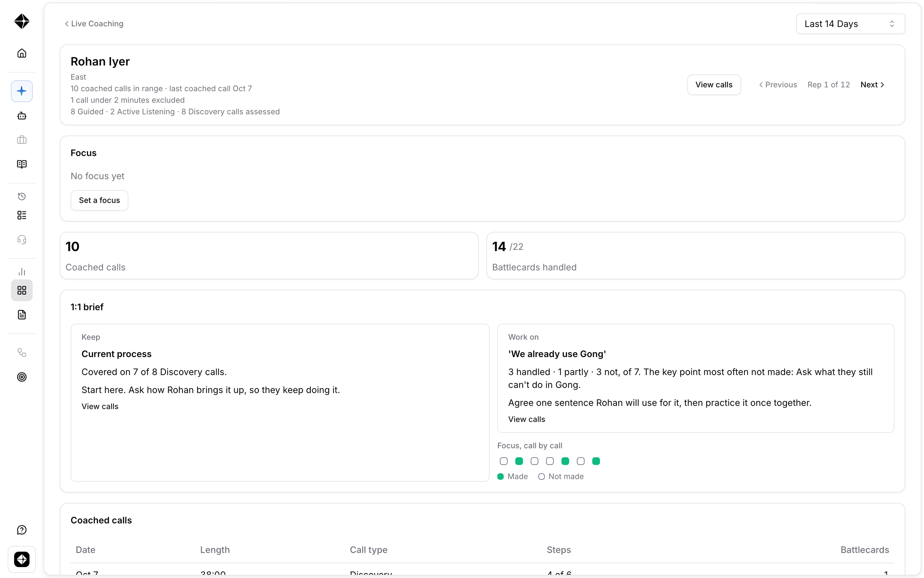The width and height of the screenshot is (924, 578).
Task: Open the help question-mark icon
Action: click(x=22, y=530)
